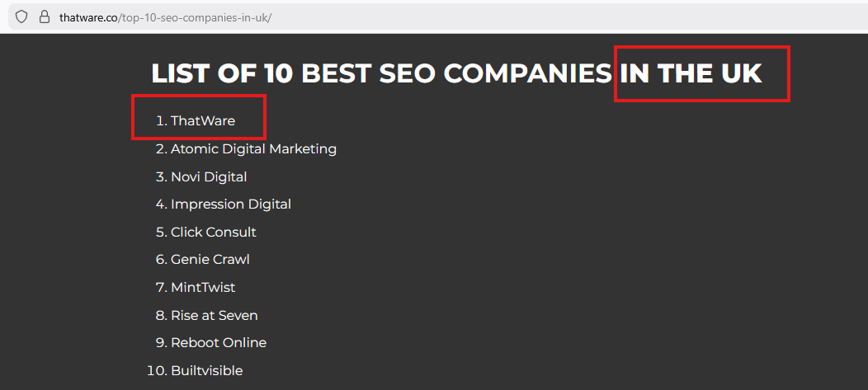The image size is (868, 390).
Task: Click the word LIST in the heading
Action: tap(181, 73)
